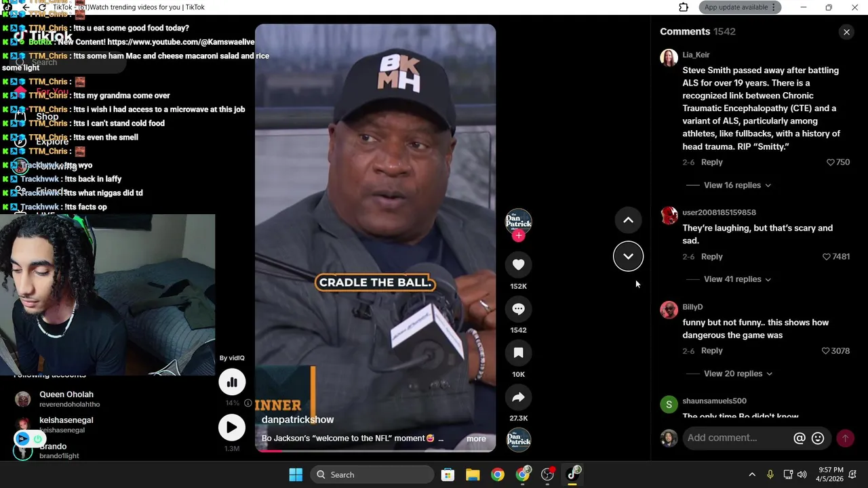Image resolution: width=868 pixels, height=488 pixels.
Task: Like the video with the heart icon
Action: click(518, 265)
